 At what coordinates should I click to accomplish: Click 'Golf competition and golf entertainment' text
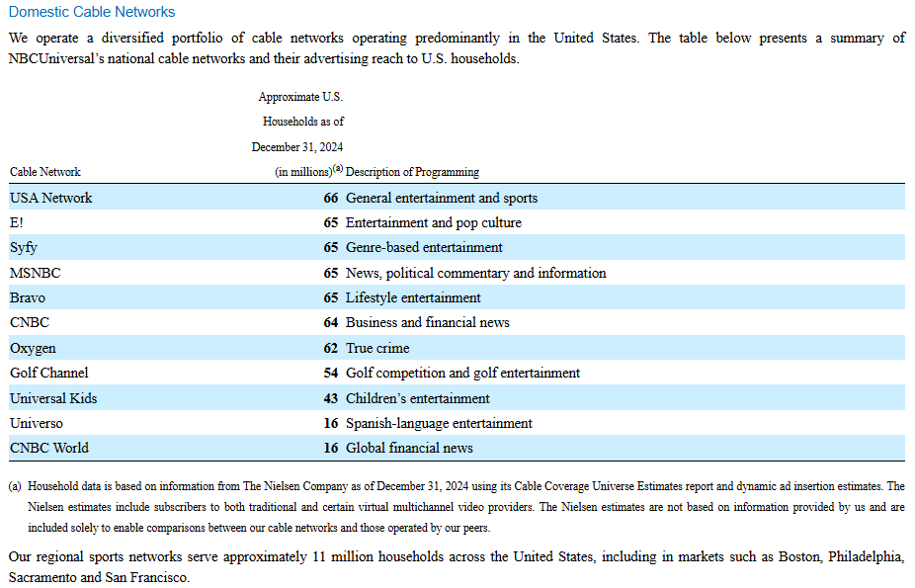click(x=462, y=373)
